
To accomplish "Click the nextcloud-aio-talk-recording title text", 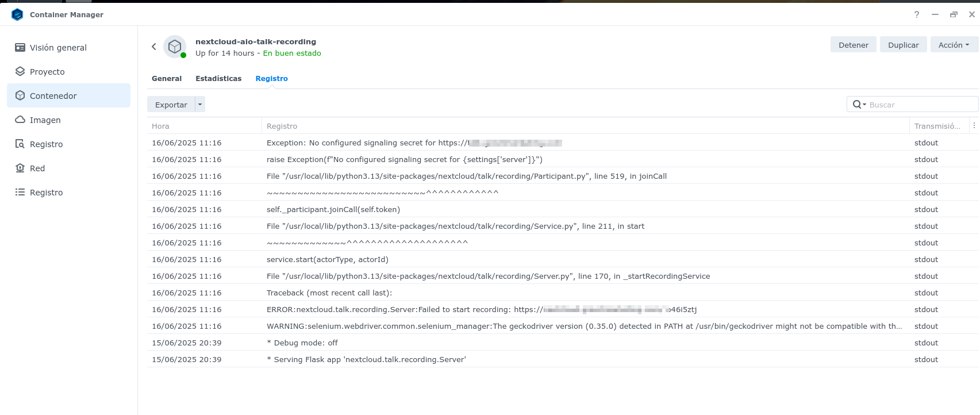I will pyautogui.click(x=256, y=41).
